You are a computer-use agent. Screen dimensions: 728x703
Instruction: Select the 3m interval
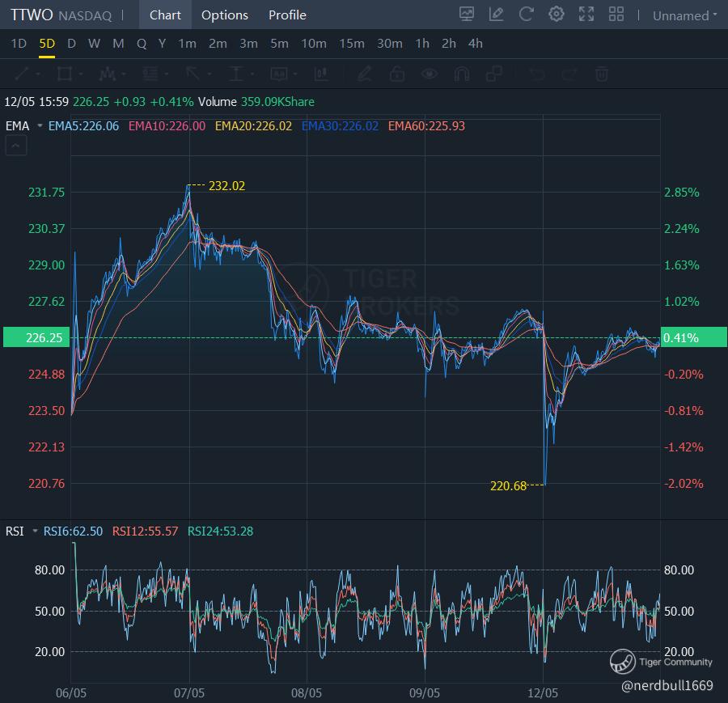tap(248, 44)
